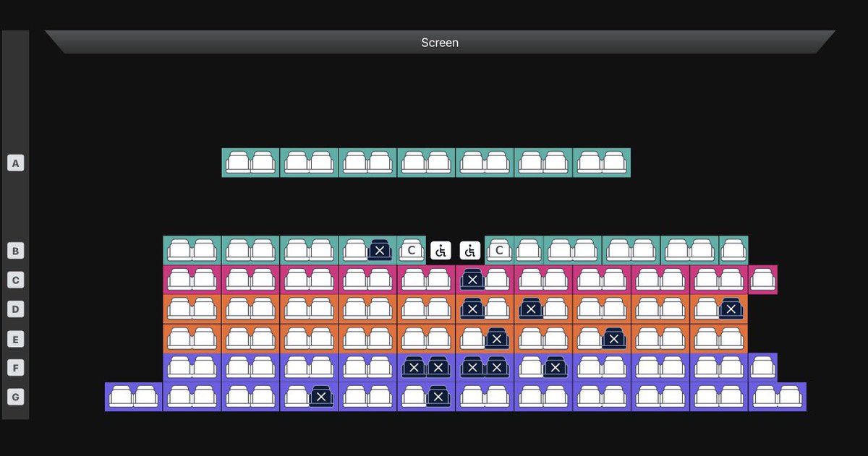
Task: Select the free seat paired with row G's first taken seat
Action: (x=297, y=397)
